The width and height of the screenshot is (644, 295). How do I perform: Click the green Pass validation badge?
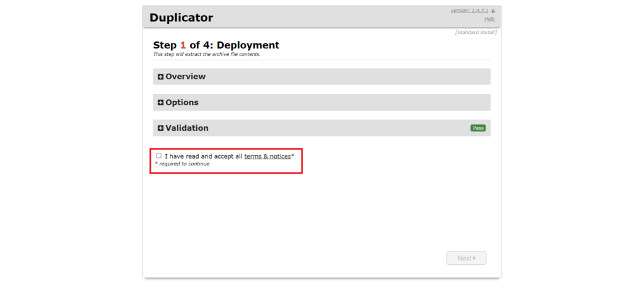478,128
